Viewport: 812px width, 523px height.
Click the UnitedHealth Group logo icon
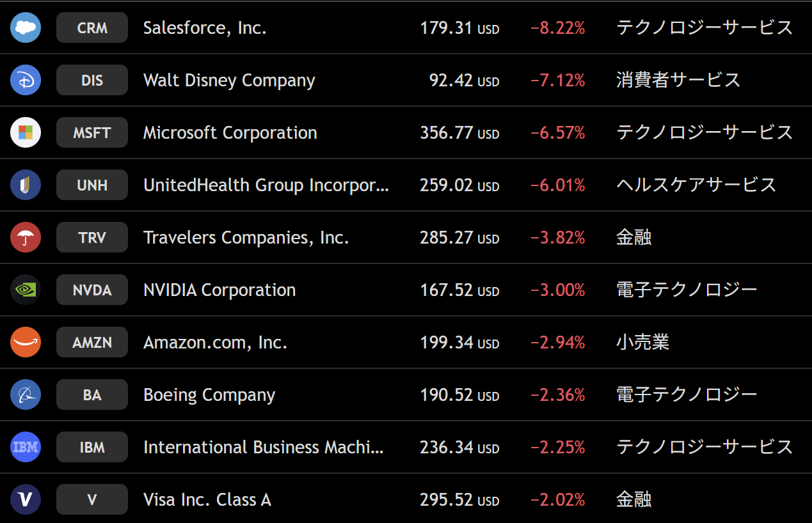pyautogui.click(x=26, y=185)
